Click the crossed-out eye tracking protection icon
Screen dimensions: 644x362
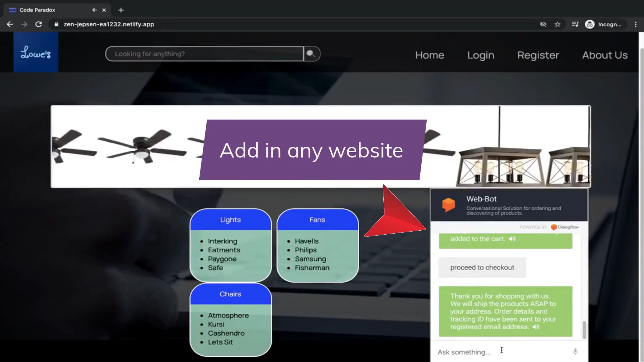(543, 24)
